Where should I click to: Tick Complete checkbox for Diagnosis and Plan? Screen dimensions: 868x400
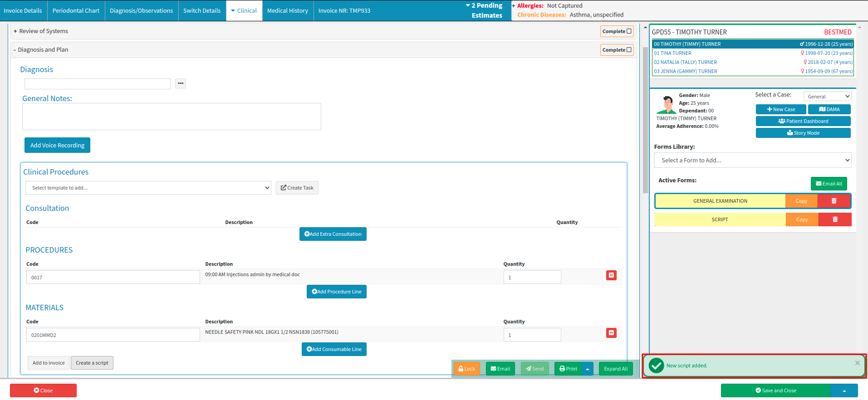pos(629,50)
